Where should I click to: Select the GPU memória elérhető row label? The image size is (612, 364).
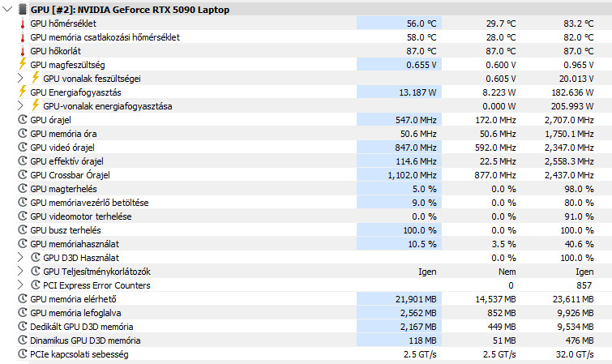(x=73, y=299)
